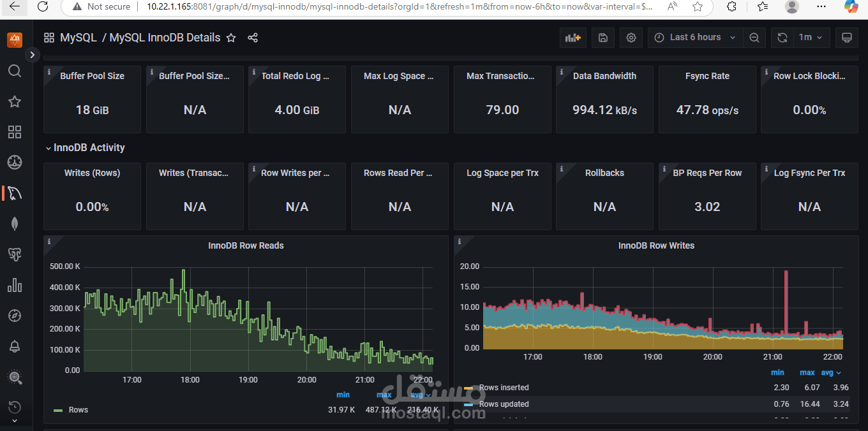Open Fsync Rate panel title menu
The width and height of the screenshot is (868, 431).
[x=707, y=76]
